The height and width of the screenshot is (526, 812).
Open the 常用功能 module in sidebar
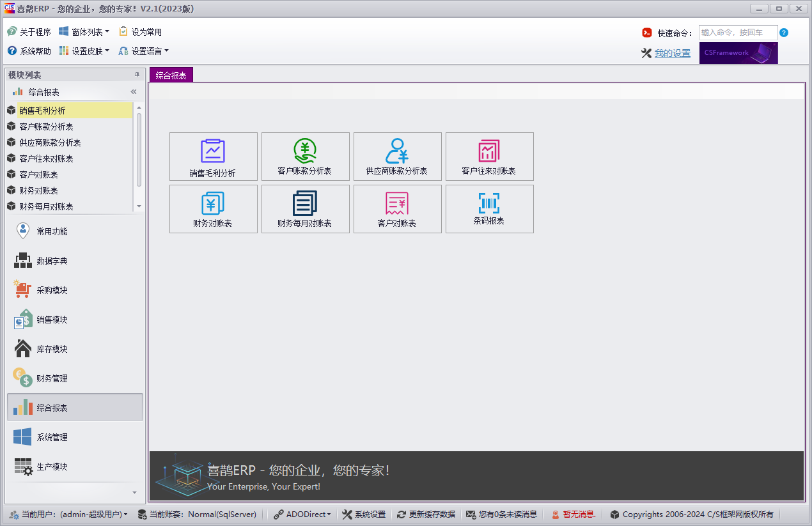pos(75,231)
